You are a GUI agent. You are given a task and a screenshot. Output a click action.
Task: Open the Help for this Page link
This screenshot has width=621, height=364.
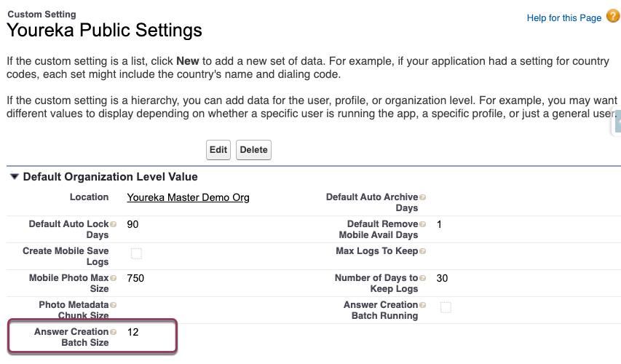[564, 17]
